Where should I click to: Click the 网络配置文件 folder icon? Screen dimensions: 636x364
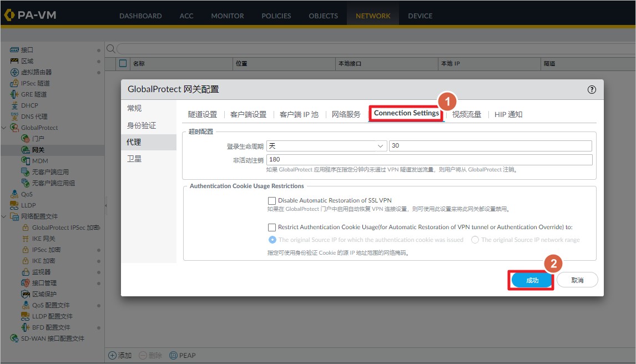14,216
